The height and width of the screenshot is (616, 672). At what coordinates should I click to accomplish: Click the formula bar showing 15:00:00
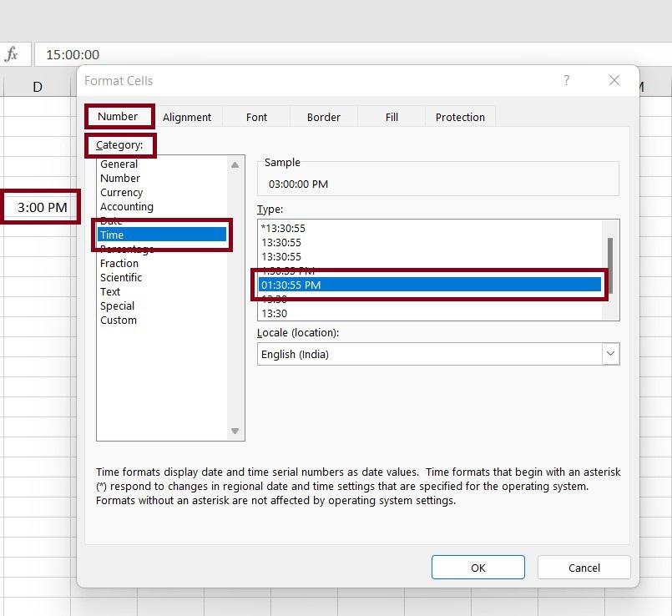point(353,54)
